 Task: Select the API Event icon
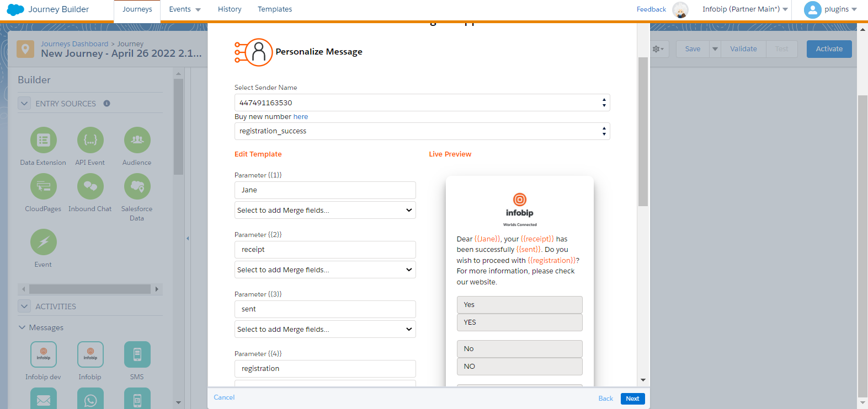tap(90, 141)
